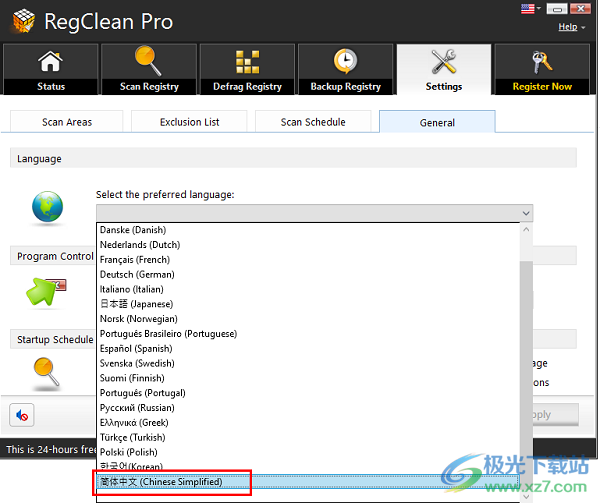Select the General tab
Image resolution: width=600 pixels, height=503 pixels.
click(x=437, y=122)
